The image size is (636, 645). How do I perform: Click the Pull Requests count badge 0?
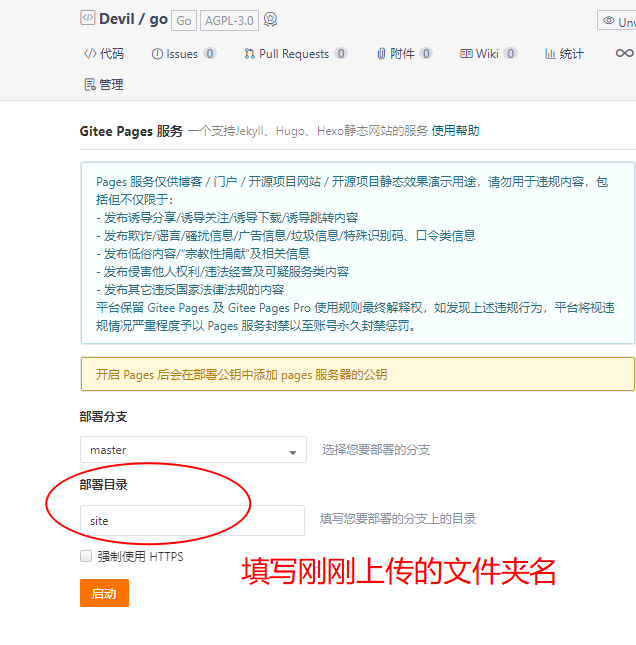[x=341, y=53]
